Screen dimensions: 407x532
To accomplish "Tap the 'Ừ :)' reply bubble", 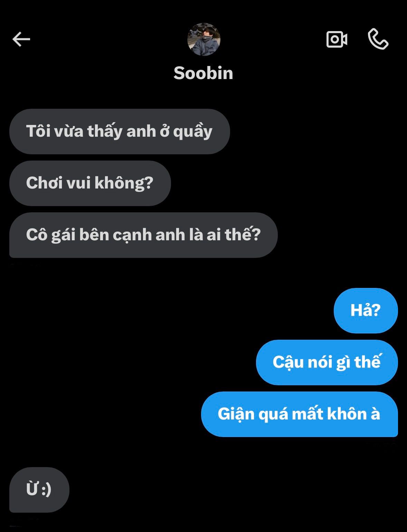I will tap(39, 490).
